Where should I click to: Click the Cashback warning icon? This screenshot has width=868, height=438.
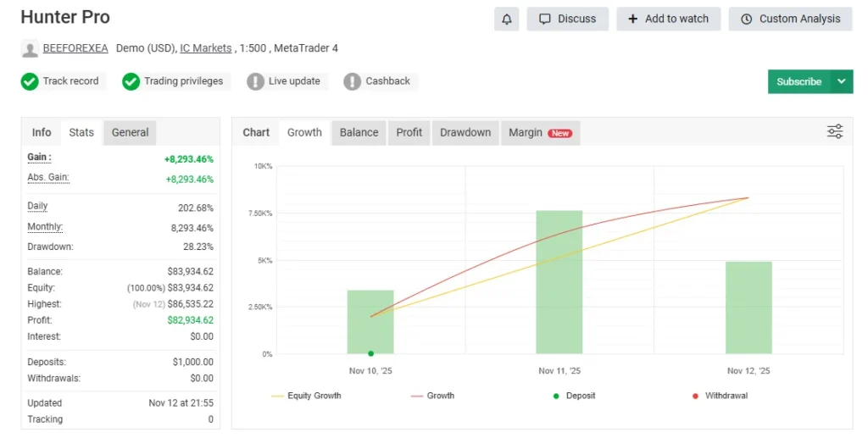pyautogui.click(x=352, y=81)
